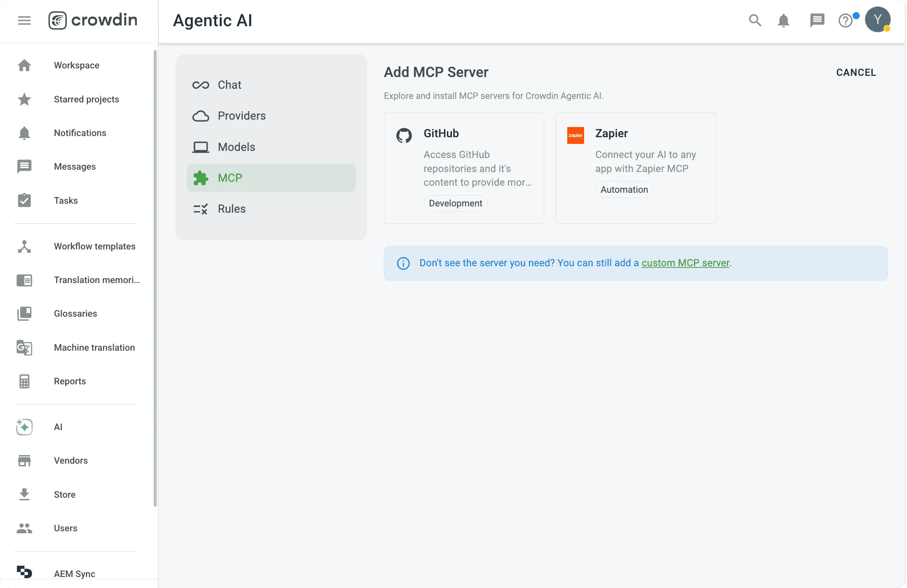Open the messages chat icon in header
Image resolution: width=907 pixels, height=588 pixels.
click(x=817, y=20)
